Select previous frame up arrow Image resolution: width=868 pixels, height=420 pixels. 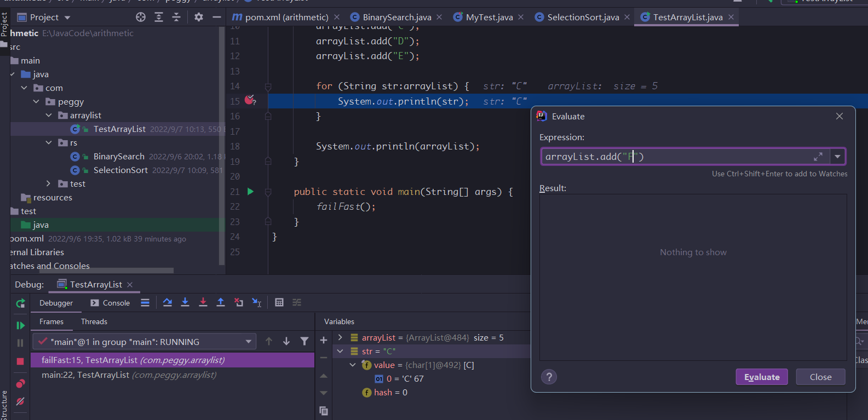coord(269,342)
